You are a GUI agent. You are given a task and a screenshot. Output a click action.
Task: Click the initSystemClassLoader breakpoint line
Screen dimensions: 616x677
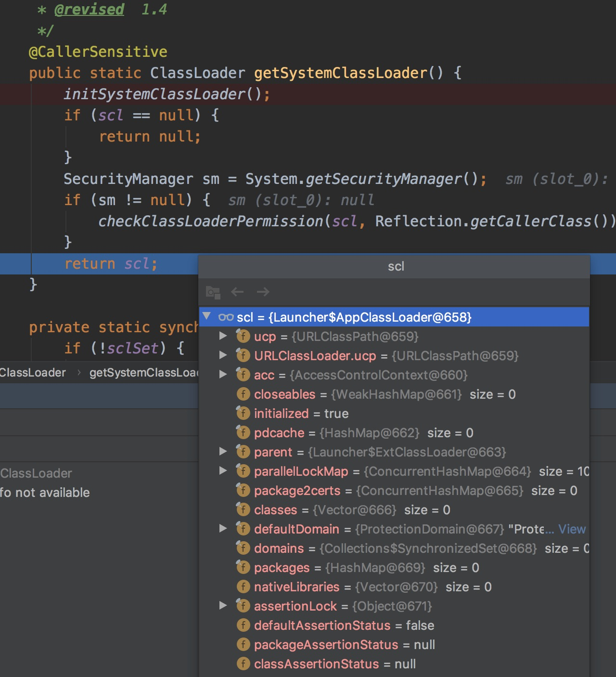coord(167,94)
